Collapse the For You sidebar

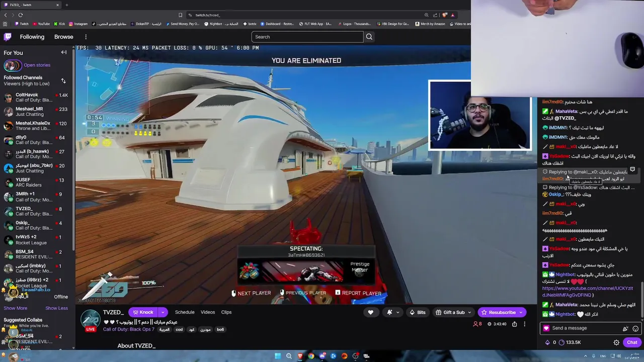(64, 52)
